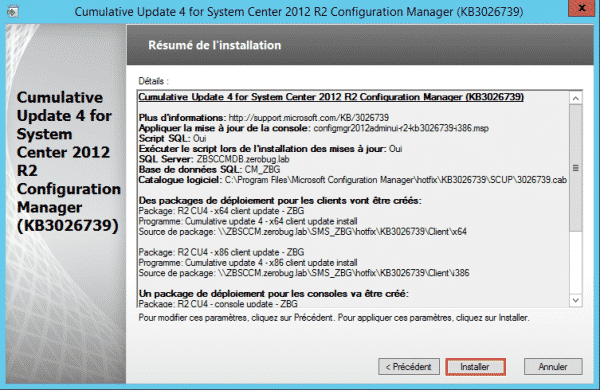Select the Client\x64 source de package path
This screenshot has height=390, width=600.
coord(342,231)
